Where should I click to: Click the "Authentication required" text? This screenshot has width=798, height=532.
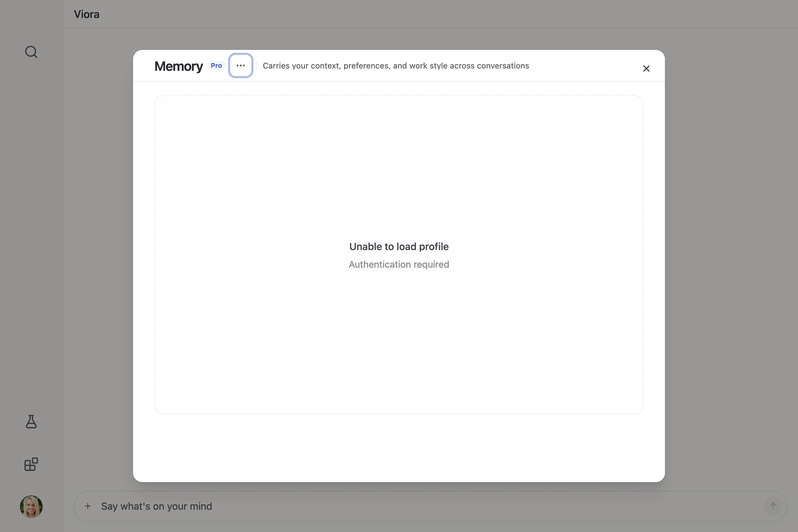399,264
